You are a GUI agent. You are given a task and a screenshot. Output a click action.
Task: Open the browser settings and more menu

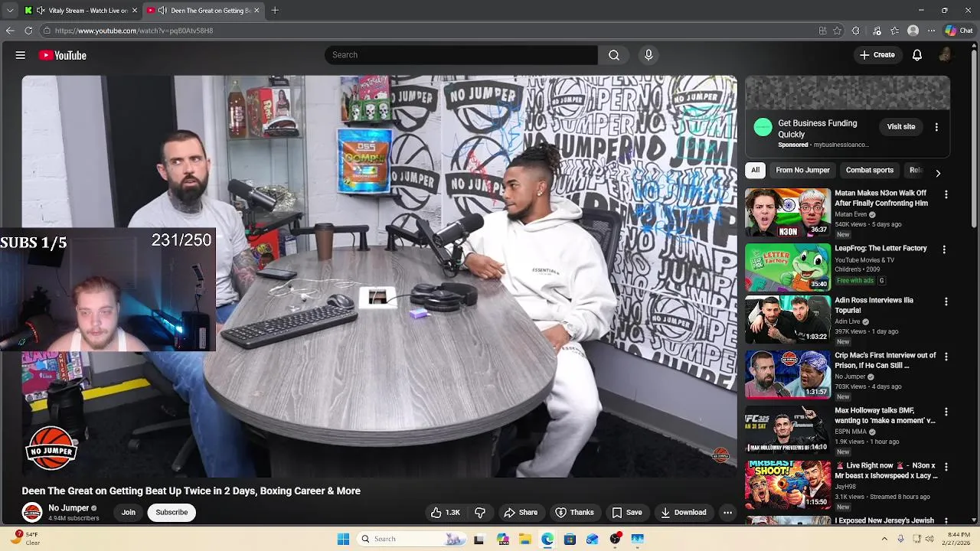(x=931, y=31)
